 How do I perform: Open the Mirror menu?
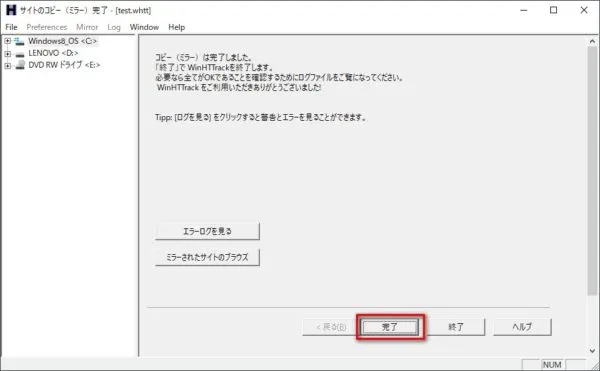(x=87, y=27)
